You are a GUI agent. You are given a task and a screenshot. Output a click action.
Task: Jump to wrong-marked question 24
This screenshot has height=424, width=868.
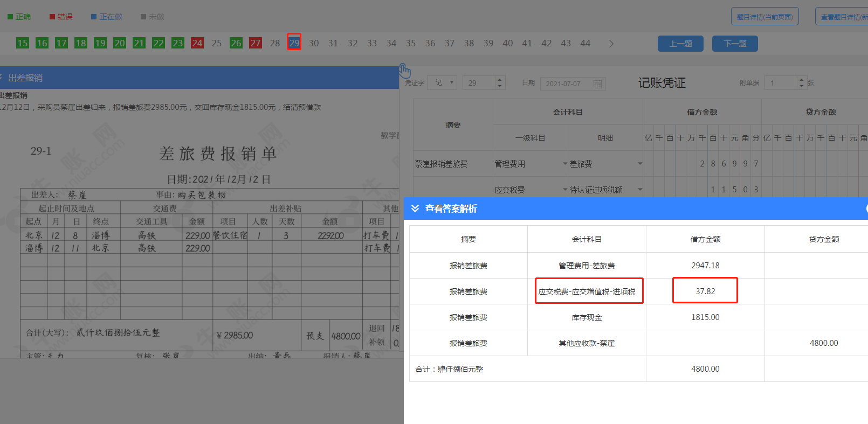(197, 43)
